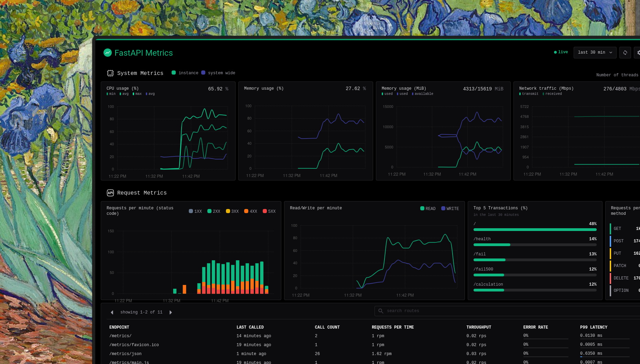Click the Memory usage 27.62 % value
The height and width of the screenshot is (364, 640).
pyautogui.click(x=356, y=89)
